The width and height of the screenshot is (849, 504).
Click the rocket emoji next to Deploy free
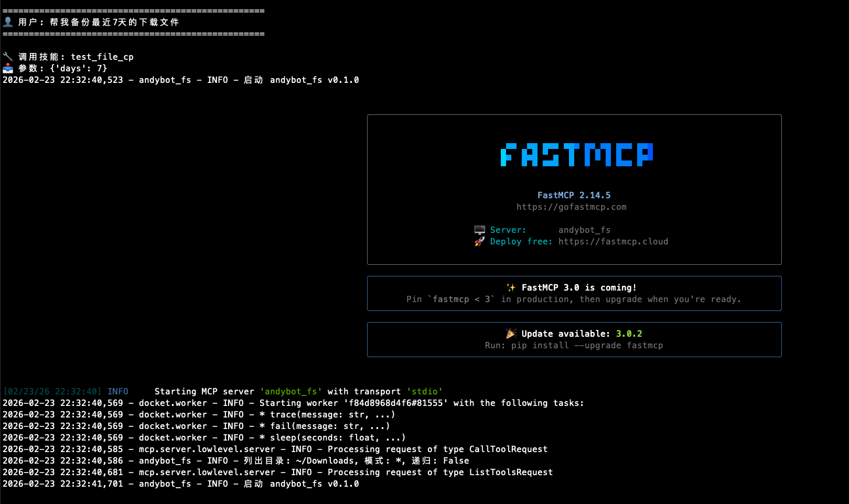coord(480,241)
